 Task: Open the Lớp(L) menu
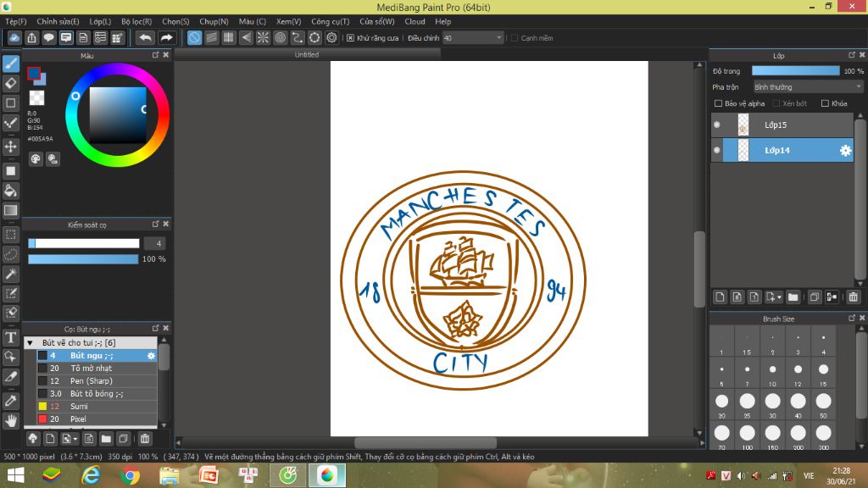pyautogui.click(x=100, y=21)
